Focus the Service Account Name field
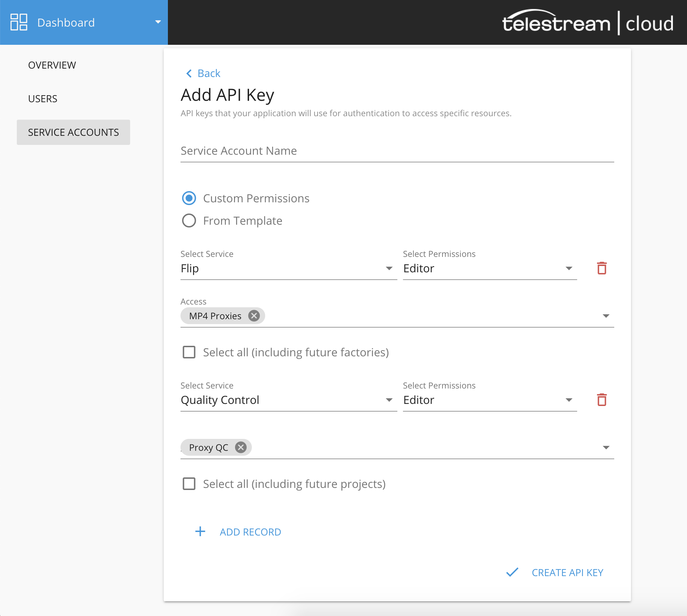 [x=397, y=151]
